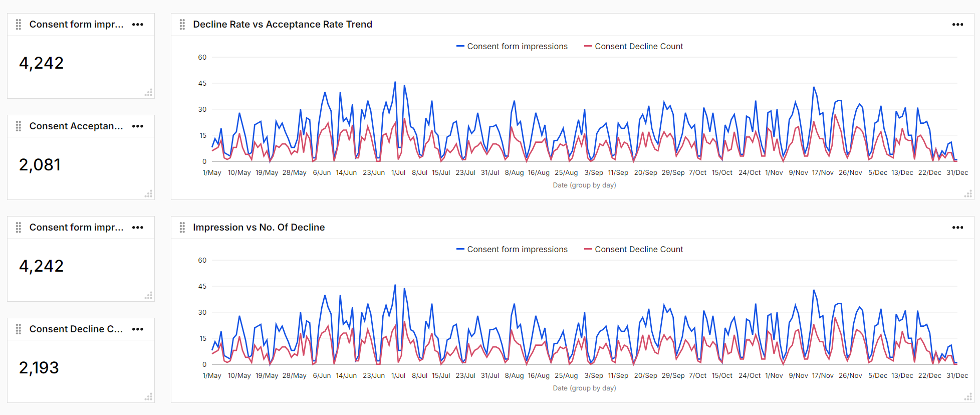Viewport: 980px width, 415px height.
Task: Click the resize handle on the Consent Decline Count card
Action: 149,397
